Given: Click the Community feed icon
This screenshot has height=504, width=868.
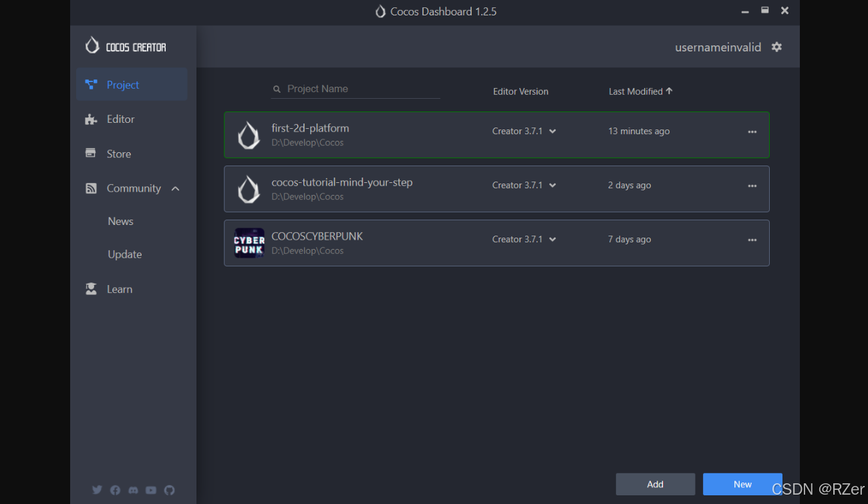Looking at the screenshot, I should click(x=91, y=188).
